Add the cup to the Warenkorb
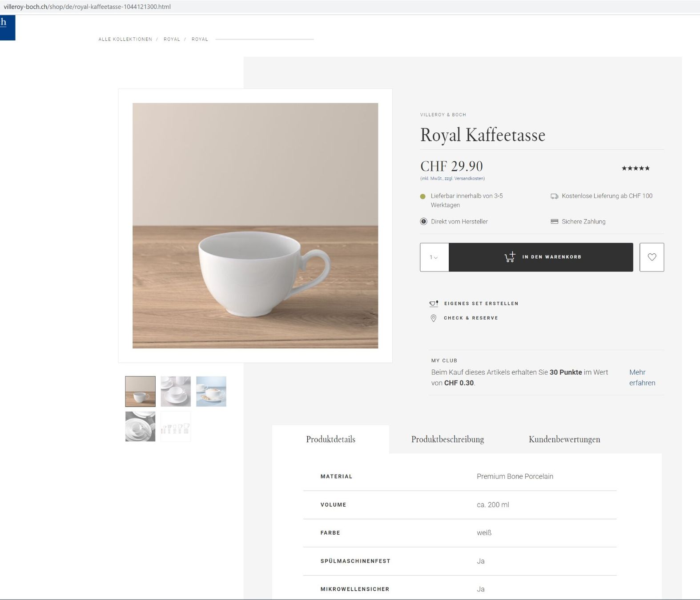This screenshot has height=600, width=700. 541,257
